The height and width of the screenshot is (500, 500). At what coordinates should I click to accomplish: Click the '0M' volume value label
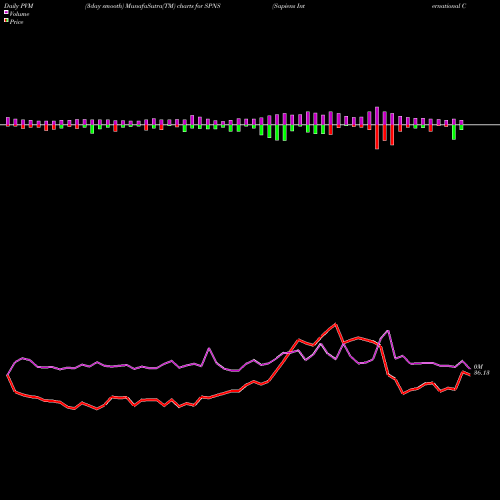coord(478,367)
